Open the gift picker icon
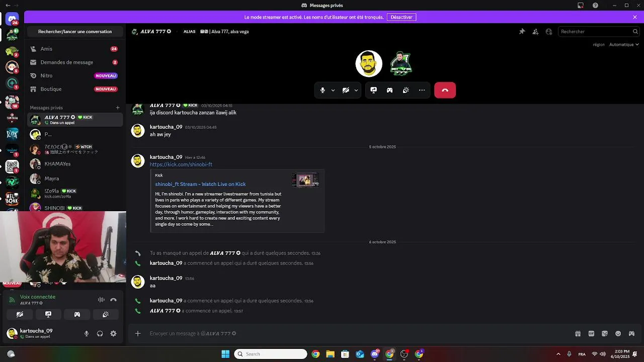This screenshot has height=362, width=644. [x=578, y=333]
